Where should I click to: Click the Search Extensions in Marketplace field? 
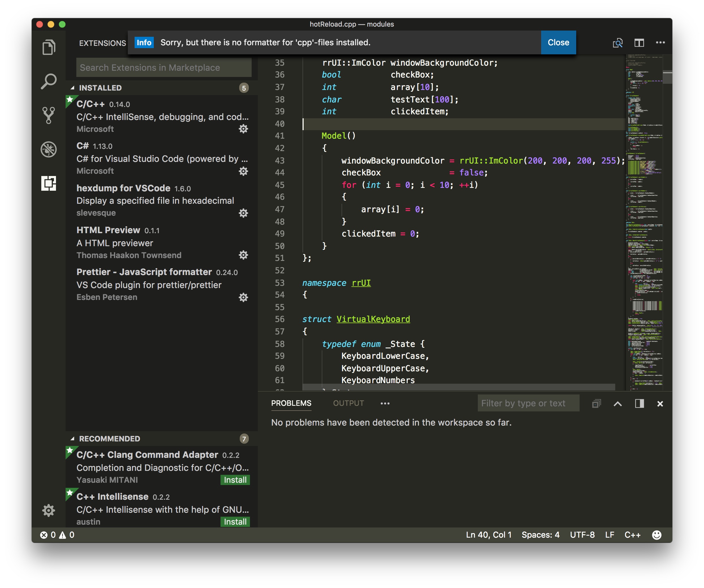click(164, 67)
